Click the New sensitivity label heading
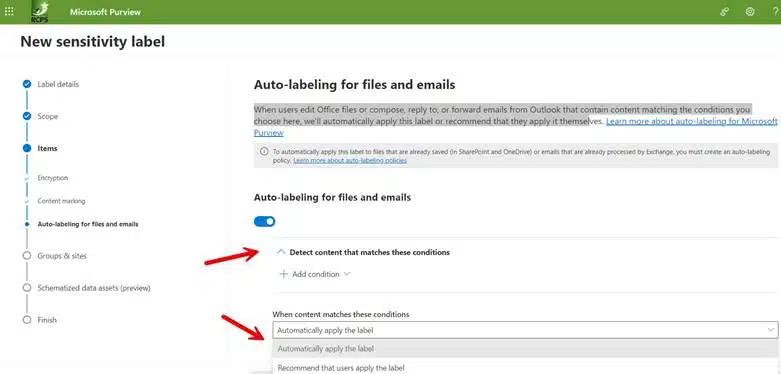781x374 pixels. coord(93,42)
